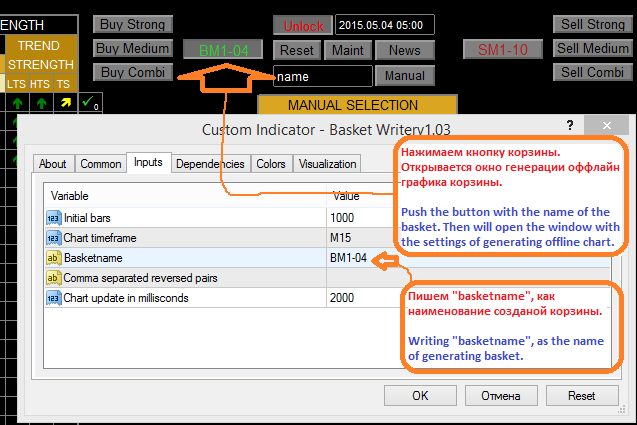
Task: Click the 2015.05.04 05:00 date field
Action: click(x=384, y=25)
